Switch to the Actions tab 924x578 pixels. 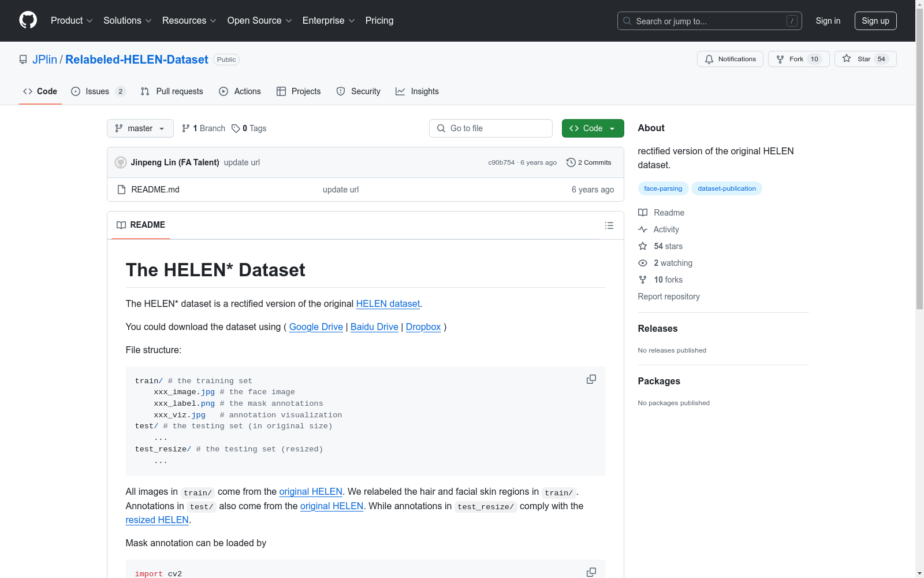240,91
